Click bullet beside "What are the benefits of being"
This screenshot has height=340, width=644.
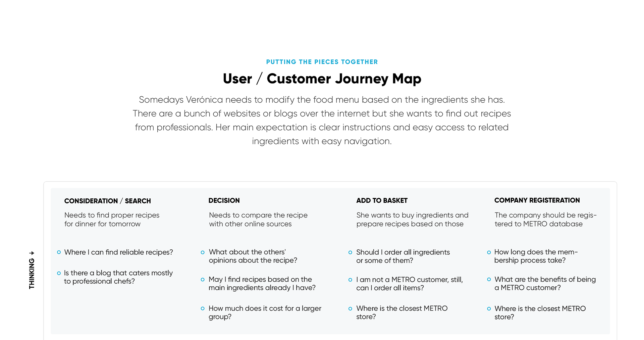pos(489,280)
